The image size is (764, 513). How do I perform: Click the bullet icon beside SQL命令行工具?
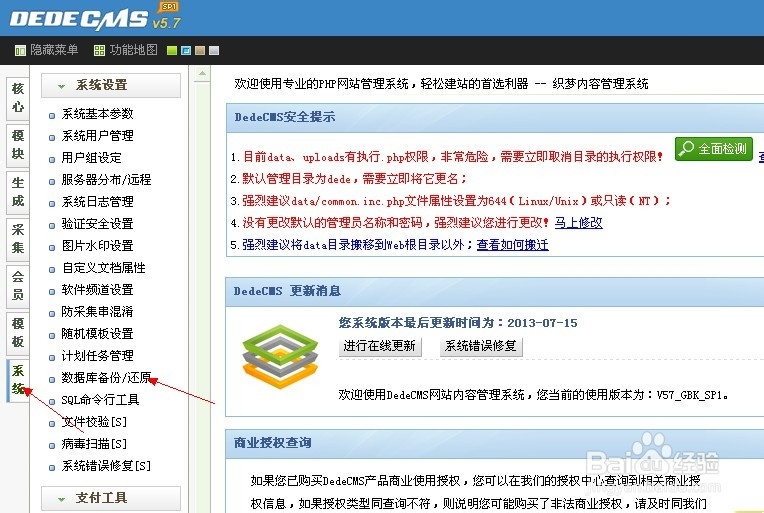tap(52, 401)
